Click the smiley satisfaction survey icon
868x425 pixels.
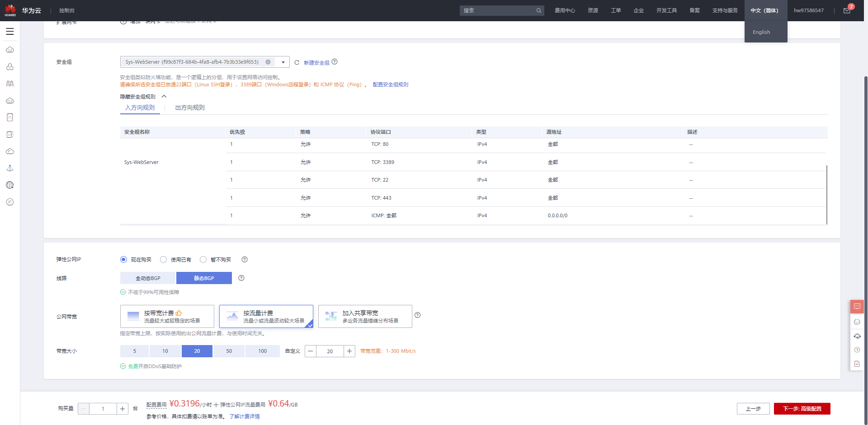pyautogui.click(x=857, y=322)
